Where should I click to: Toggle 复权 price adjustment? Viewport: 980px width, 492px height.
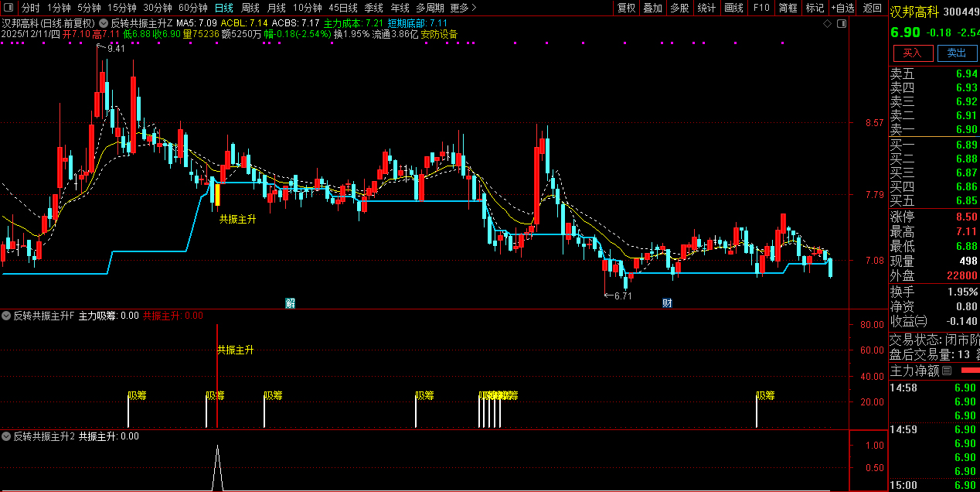coord(626,8)
